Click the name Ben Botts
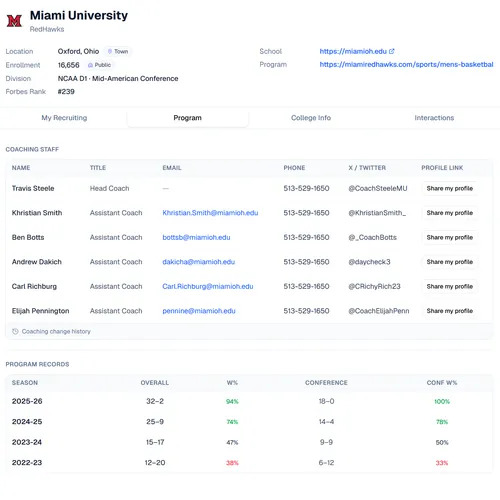The width and height of the screenshot is (500, 500). pyautogui.click(x=28, y=237)
